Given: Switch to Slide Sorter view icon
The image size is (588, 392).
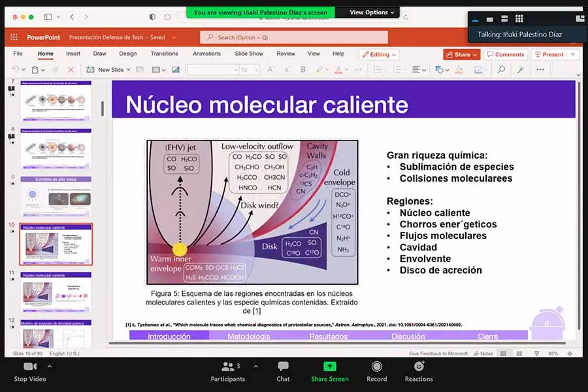Looking at the screenshot, I should (519, 353).
